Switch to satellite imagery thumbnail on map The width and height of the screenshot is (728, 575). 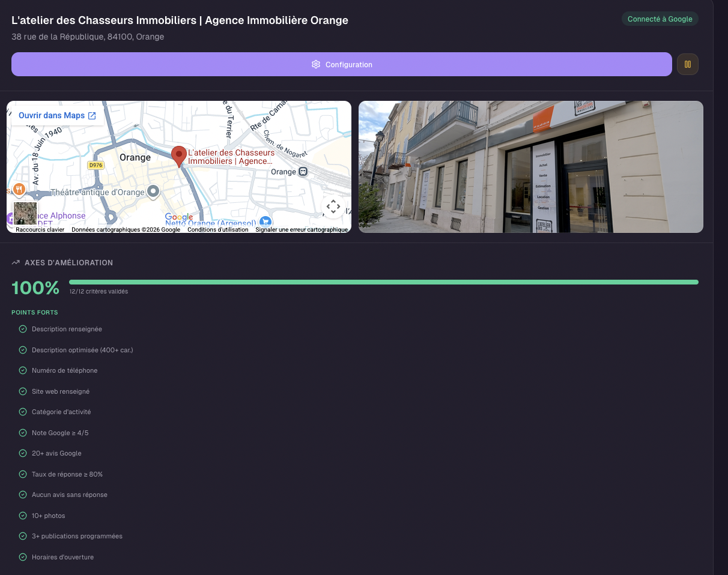25,213
